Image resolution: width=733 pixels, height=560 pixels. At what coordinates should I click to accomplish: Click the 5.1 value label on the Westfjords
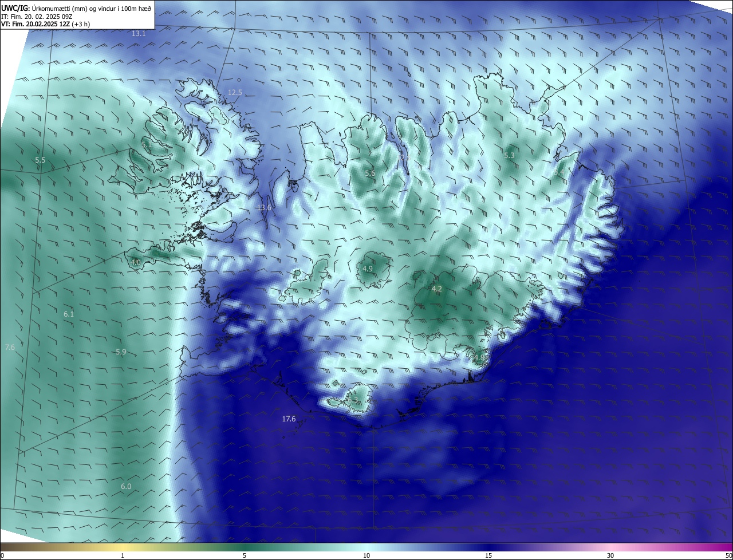[x=147, y=144]
